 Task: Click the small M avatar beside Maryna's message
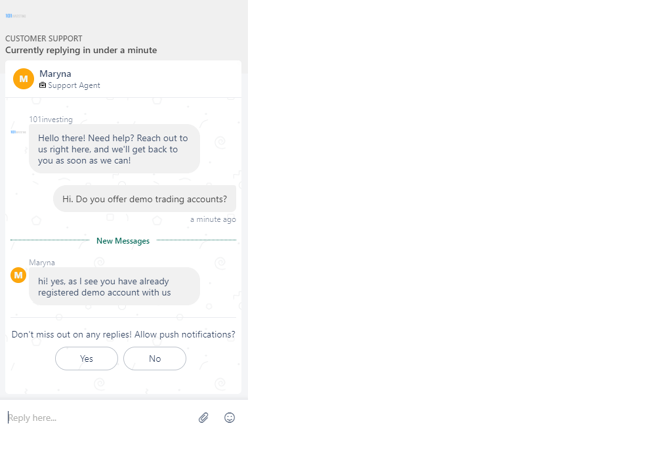tap(18, 275)
